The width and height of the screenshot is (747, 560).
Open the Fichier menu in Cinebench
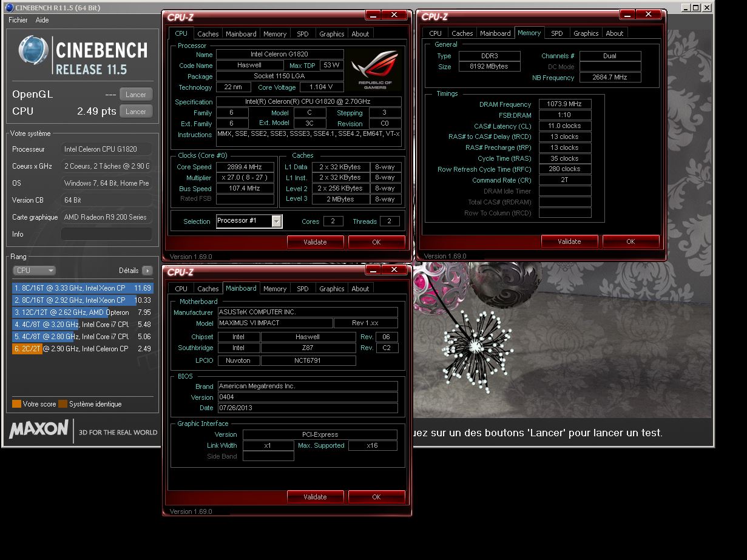click(18, 20)
